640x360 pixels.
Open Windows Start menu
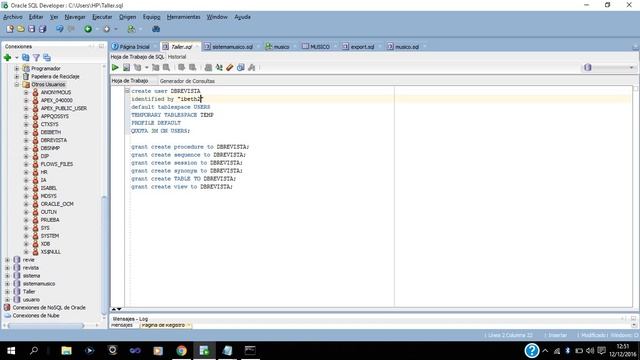(11, 351)
